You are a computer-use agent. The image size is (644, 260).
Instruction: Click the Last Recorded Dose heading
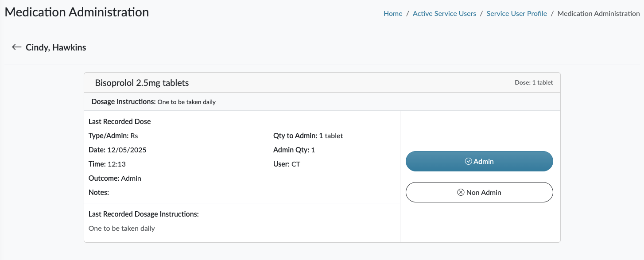tap(120, 121)
